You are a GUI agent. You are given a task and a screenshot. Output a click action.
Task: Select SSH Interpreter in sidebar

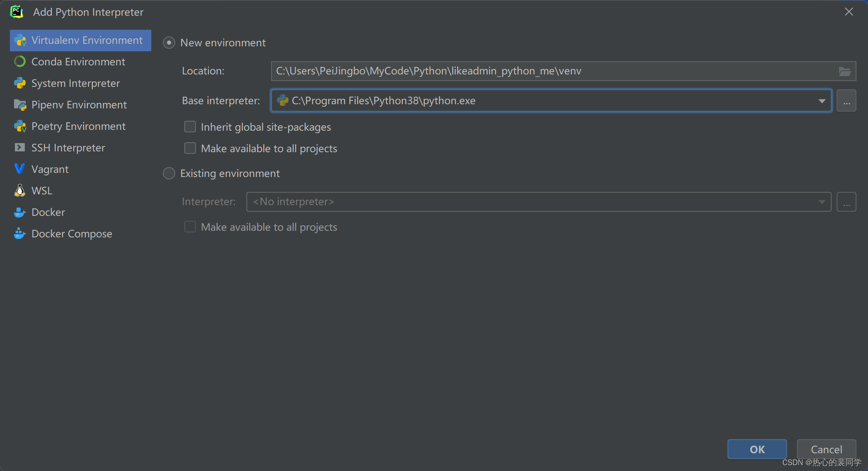(x=81, y=148)
